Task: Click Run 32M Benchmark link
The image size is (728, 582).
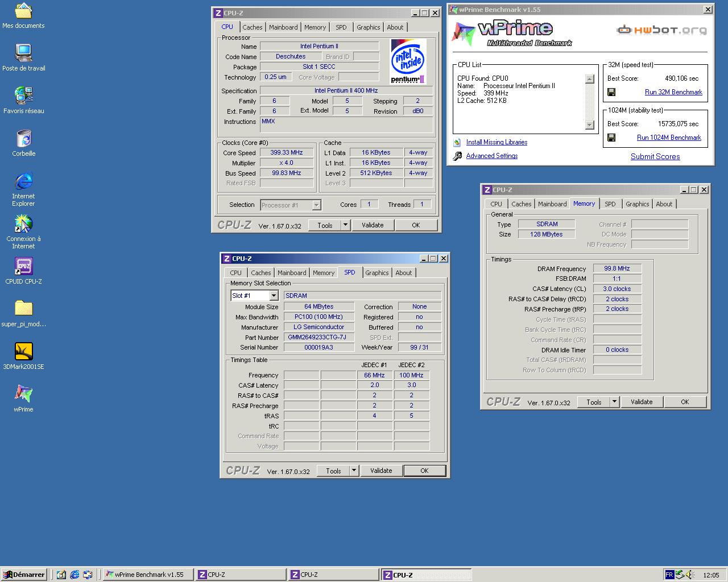Action: click(673, 92)
